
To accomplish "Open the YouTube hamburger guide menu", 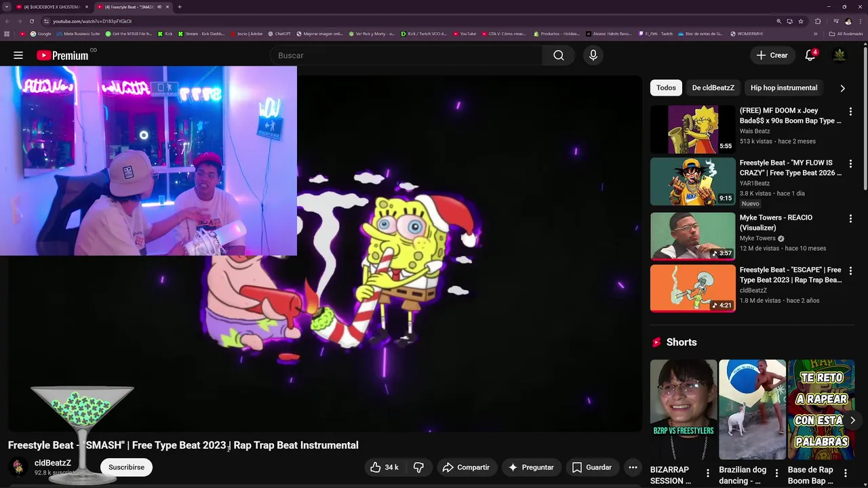I will pos(18,56).
